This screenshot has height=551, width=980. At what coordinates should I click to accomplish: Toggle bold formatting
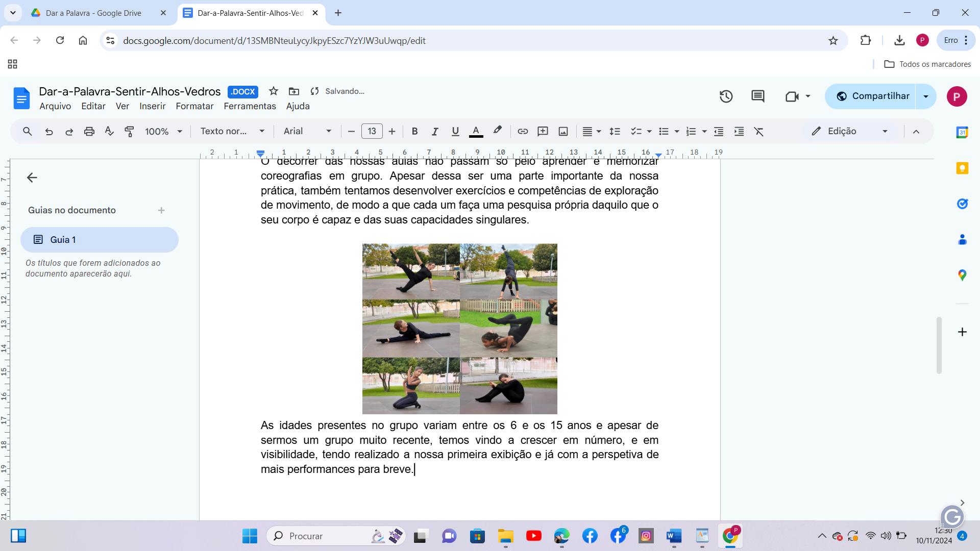click(x=414, y=132)
